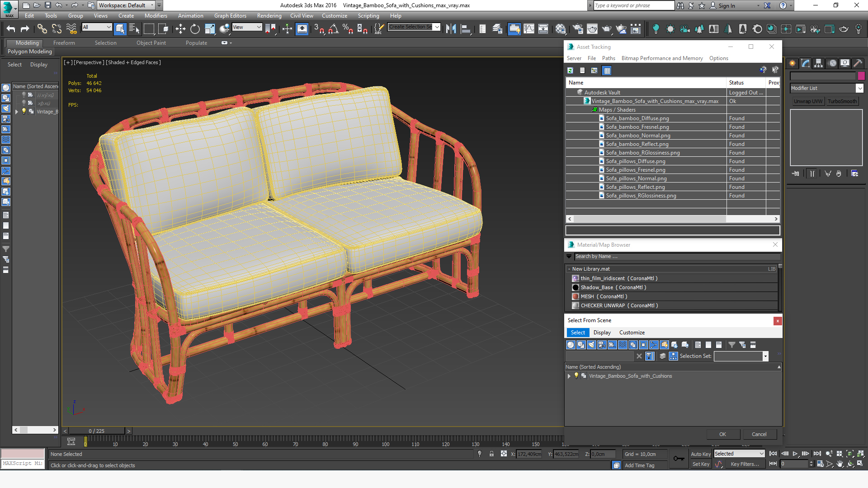Click the Mirror tool icon
This screenshot has height=488, width=868.
[x=451, y=29]
